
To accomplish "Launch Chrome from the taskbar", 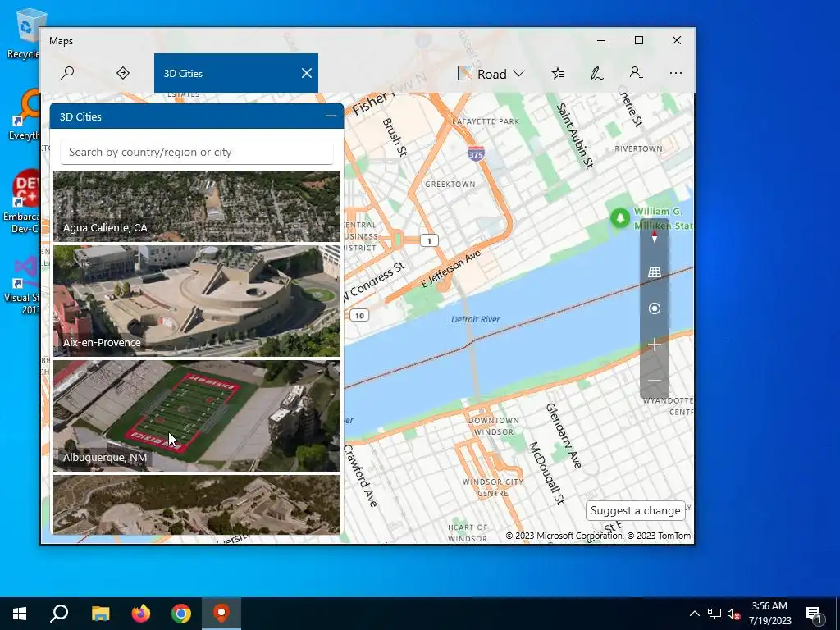I will pos(181,614).
